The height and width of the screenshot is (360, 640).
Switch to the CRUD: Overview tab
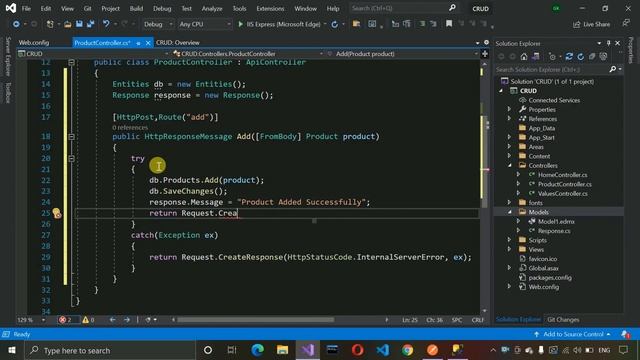coord(178,42)
